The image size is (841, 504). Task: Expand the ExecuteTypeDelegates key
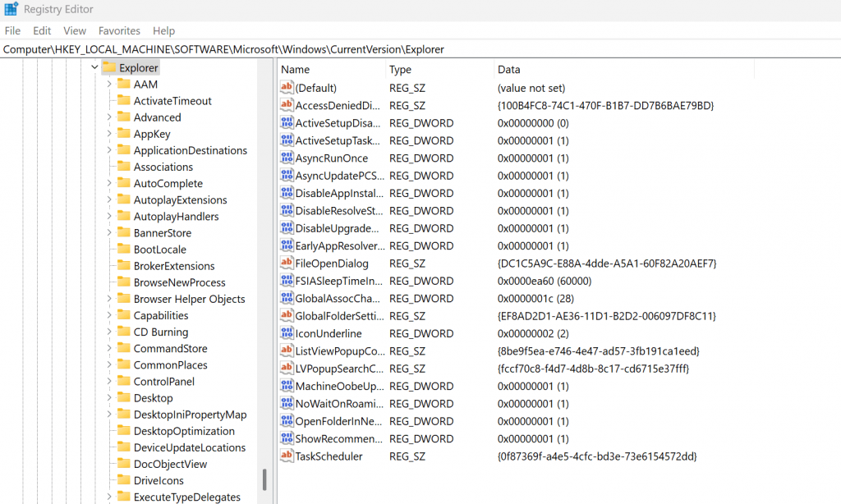109,497
